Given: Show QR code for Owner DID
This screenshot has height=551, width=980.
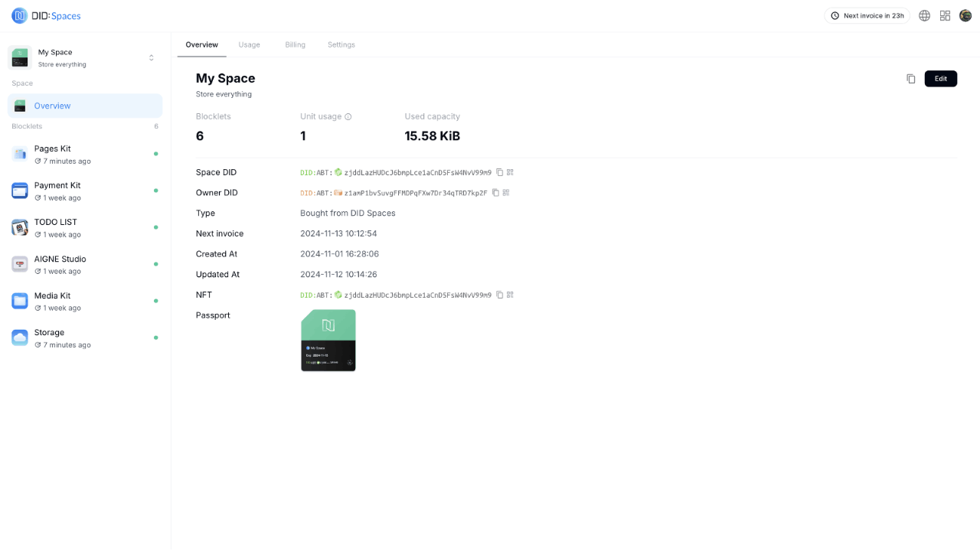Looking at the screenshot, I should click(505, 193).
